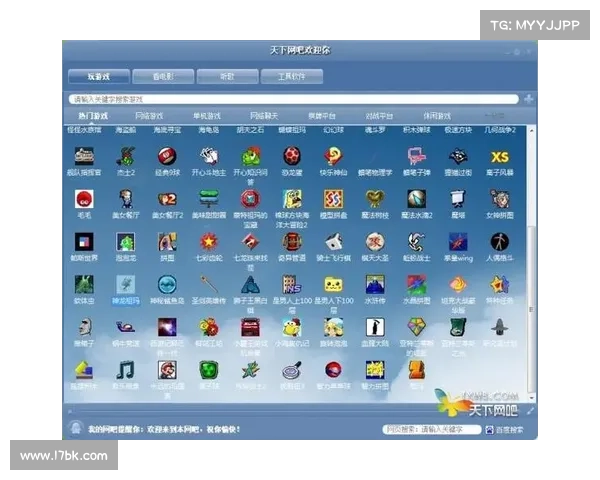Select the 休闲游戏 category
Image resolution: width=600 pixels, height=480 pixels.
tap(437, 116)
